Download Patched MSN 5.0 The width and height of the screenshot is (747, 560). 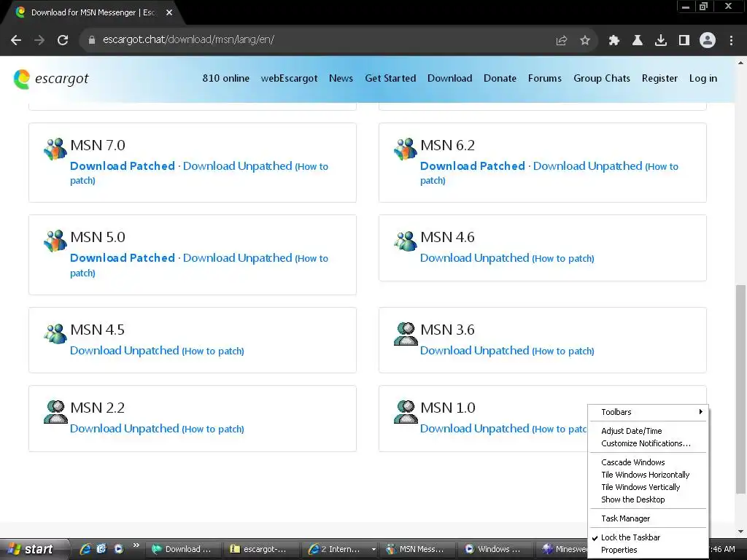[x=123, y=258]
